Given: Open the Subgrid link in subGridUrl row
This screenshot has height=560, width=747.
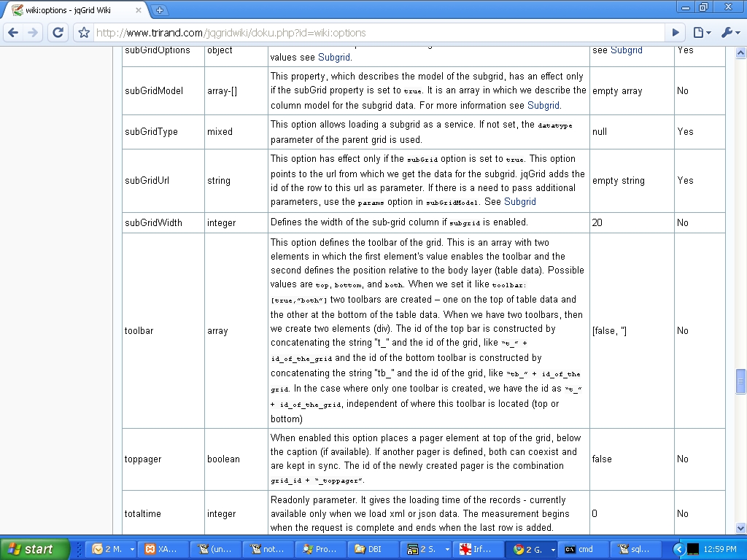Looking at the screenshot, I should (x=519, y=201).
